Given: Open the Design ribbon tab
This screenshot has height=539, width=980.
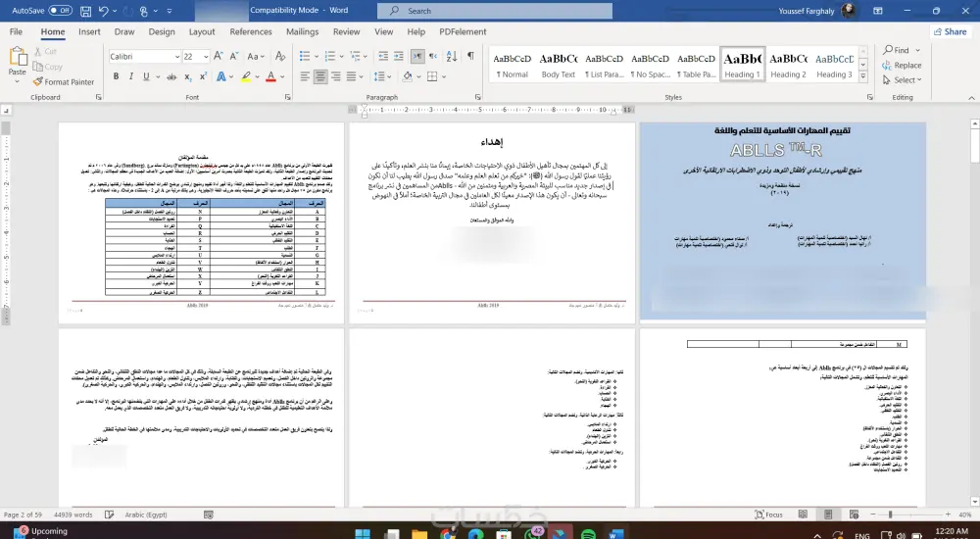Looking at the screenshot, I should (x=162, y=32).
